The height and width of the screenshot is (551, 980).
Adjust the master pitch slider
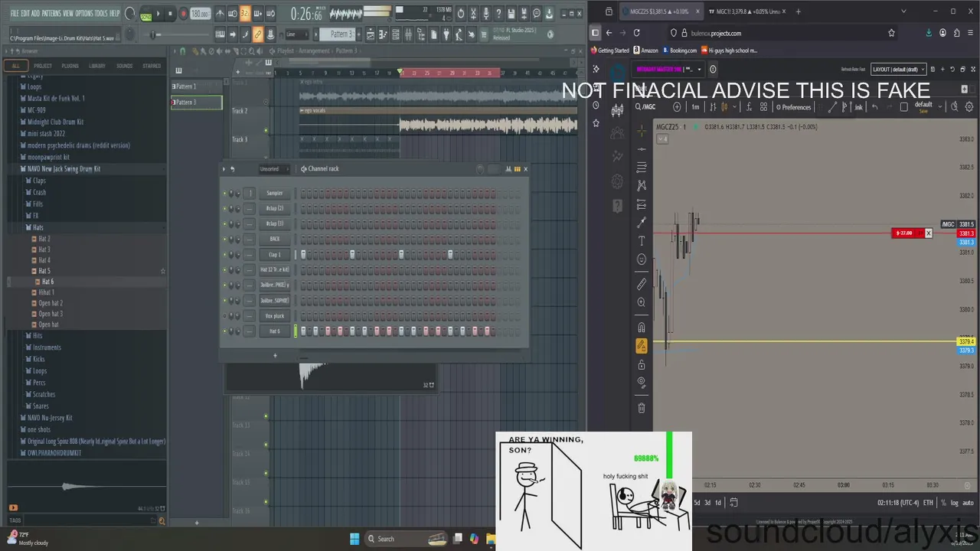pos(153,34)
